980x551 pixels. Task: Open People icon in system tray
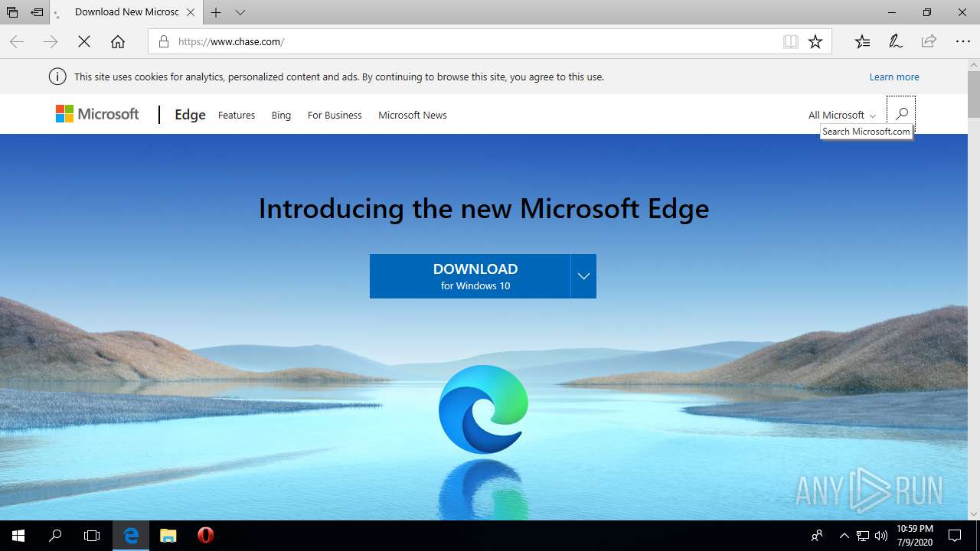pos(818,536)
